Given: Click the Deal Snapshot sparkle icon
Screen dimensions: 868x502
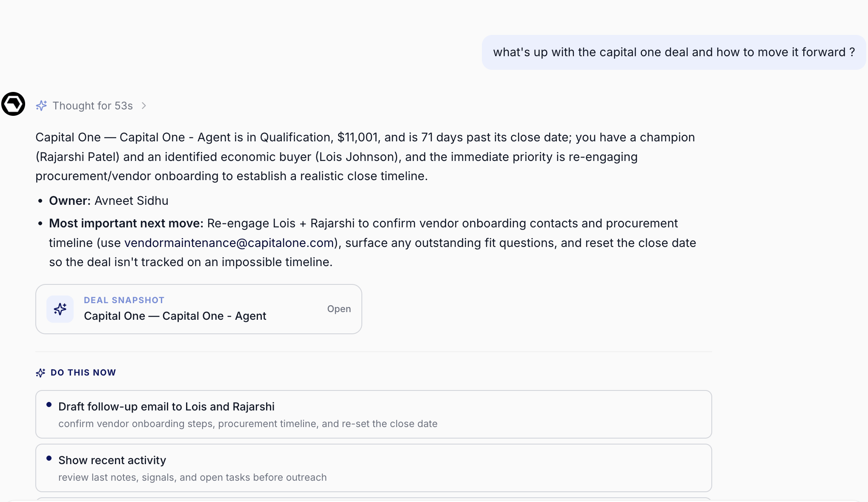Looking at the screenshot, I should (x=60, y=309).
